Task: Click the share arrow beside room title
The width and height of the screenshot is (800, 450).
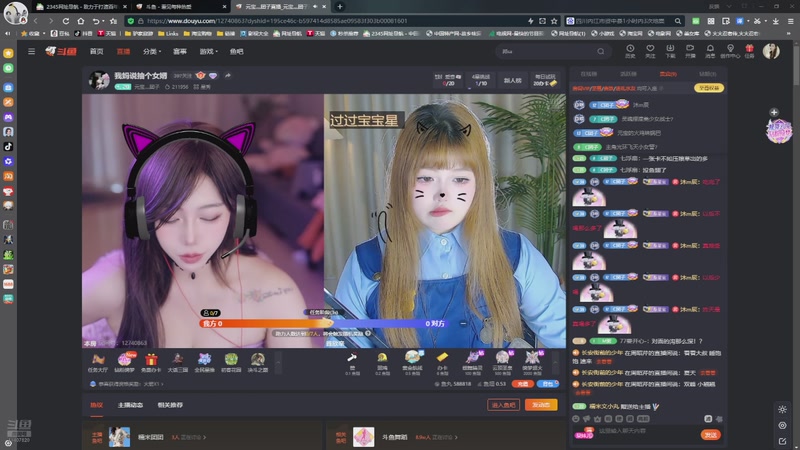Action: click(228, 76)
